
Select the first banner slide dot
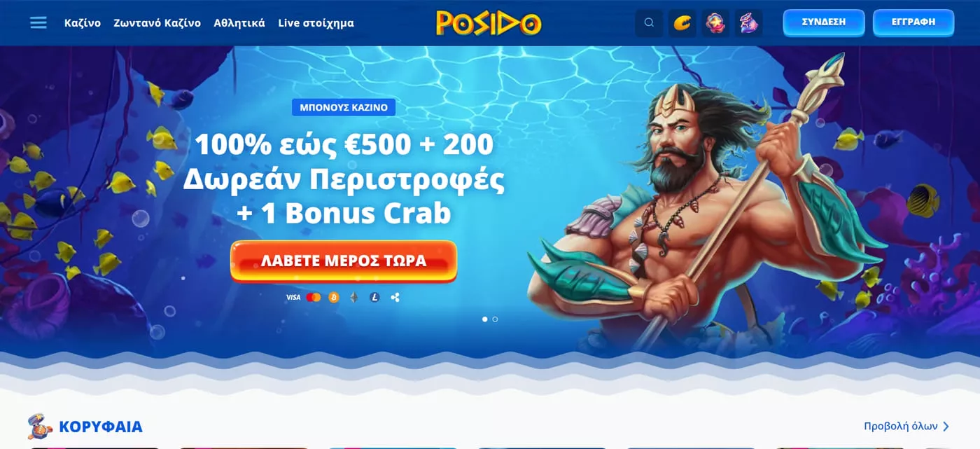point(485,319)
